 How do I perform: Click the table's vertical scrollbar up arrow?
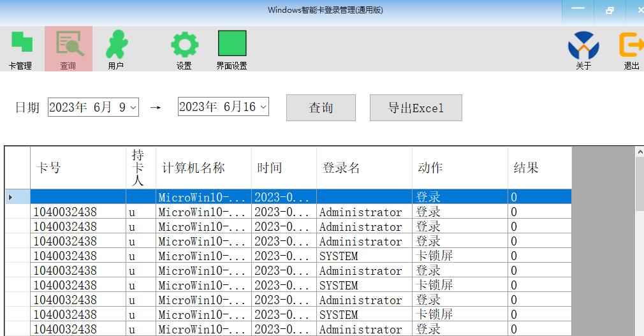pos(640,152)
